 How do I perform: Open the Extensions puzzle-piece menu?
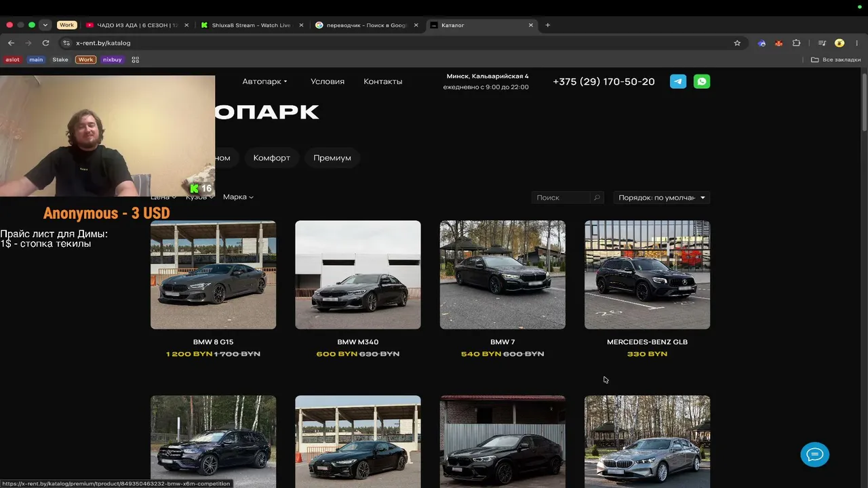796,43
